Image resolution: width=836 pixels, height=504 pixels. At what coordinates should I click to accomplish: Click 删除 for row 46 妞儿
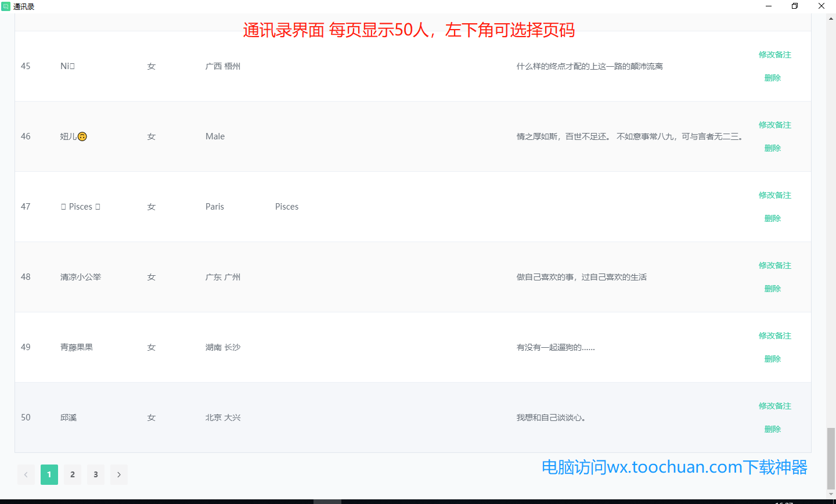772,148
